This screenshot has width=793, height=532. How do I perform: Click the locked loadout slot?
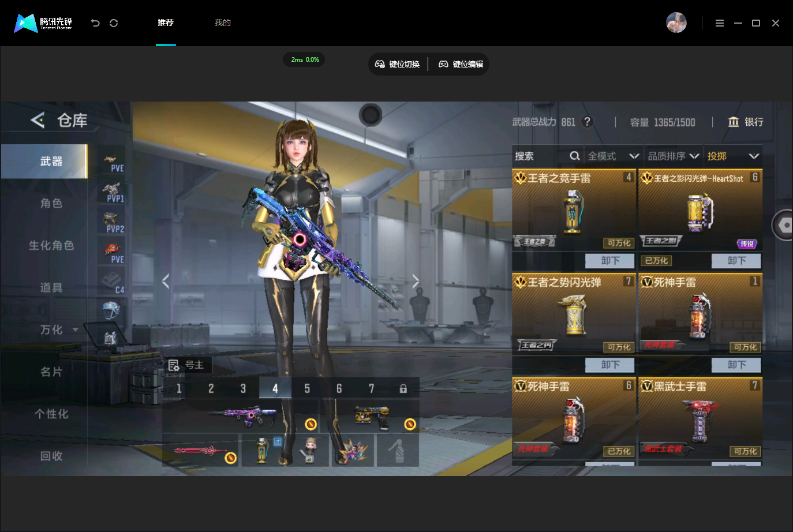click(x=403, y=388)
